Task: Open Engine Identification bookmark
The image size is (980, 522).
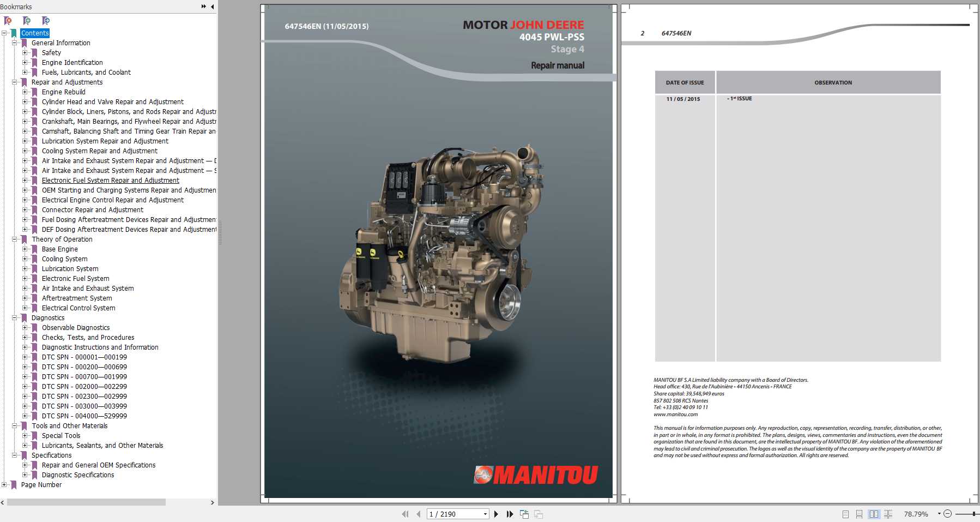Action: point(72,63)
